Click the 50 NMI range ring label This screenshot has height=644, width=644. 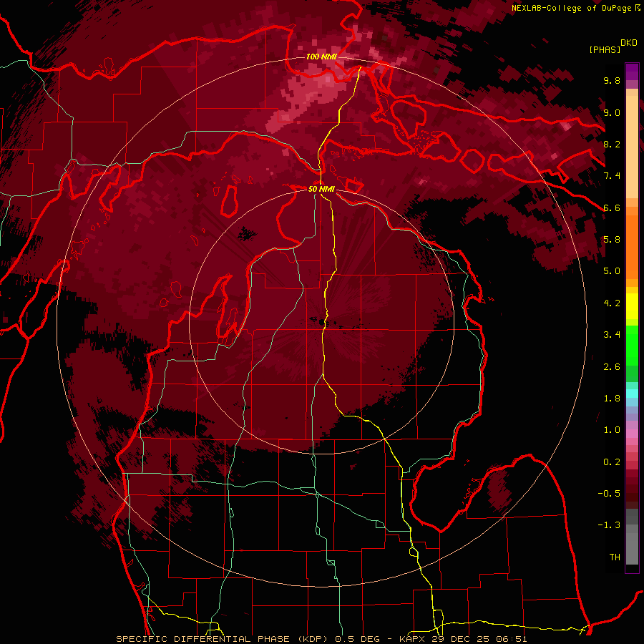pos(321,189)
